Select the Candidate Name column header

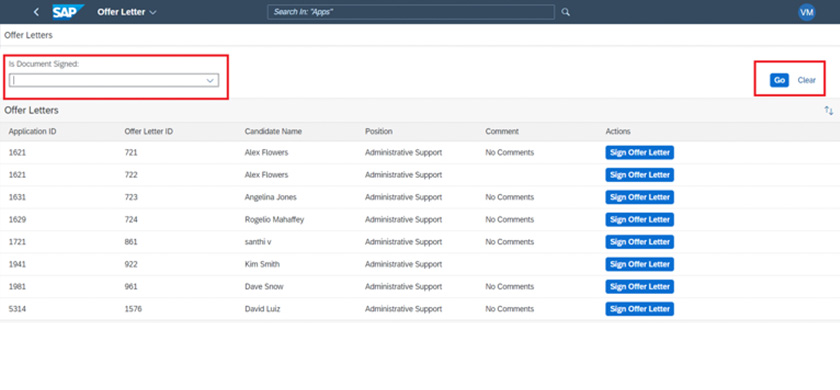273,131
